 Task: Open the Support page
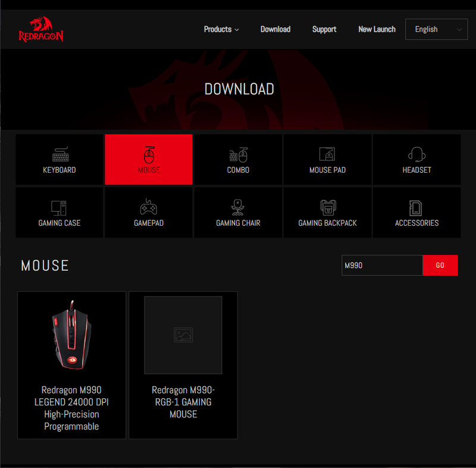pyautogui.click(x=324, y=29)
